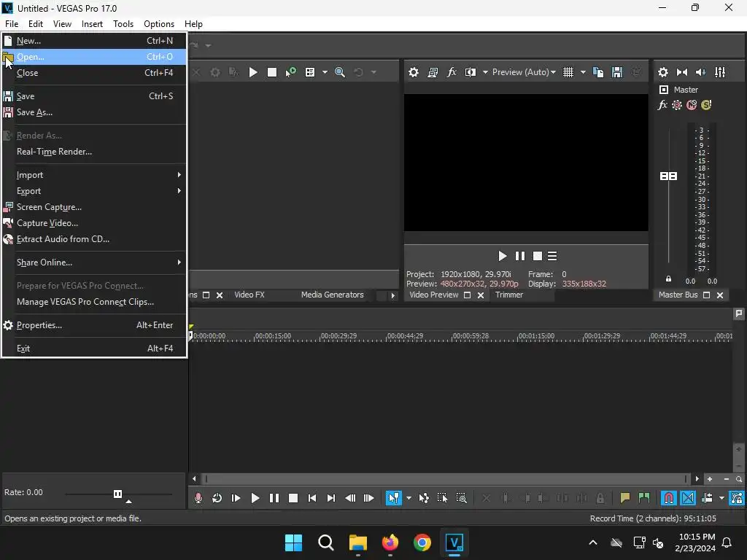This screenshot has height=560, width=747.
Task: Open Master FX button under Master label
Action: pos(662,105)
